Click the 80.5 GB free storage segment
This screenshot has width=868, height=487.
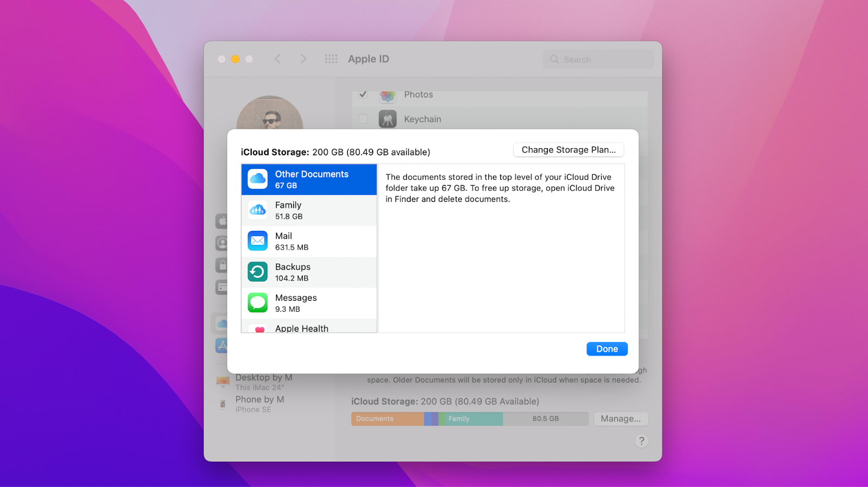point(545,419)
